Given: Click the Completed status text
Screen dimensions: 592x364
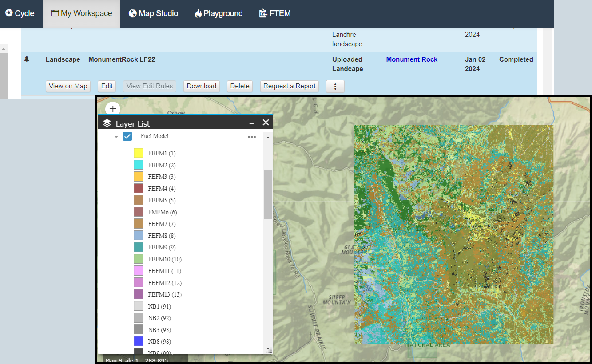Looking at the screenshot, I should point(516,59).
